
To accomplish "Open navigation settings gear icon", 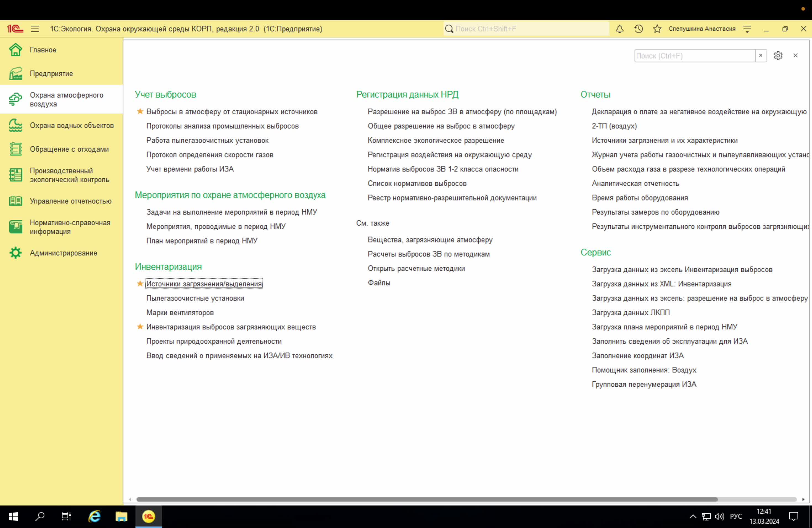I will point(778,56).
